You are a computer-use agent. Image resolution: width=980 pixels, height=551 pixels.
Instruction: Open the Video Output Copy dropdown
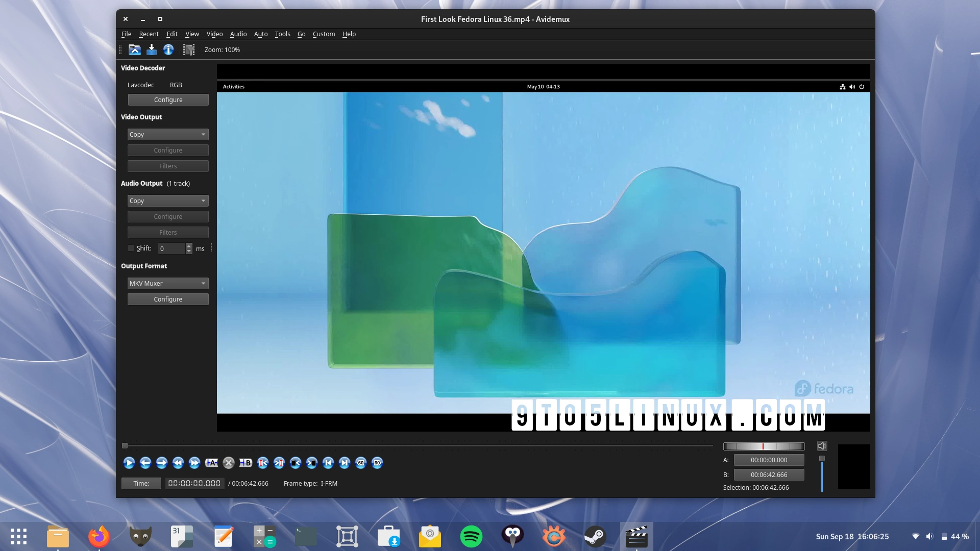(168, 134)
